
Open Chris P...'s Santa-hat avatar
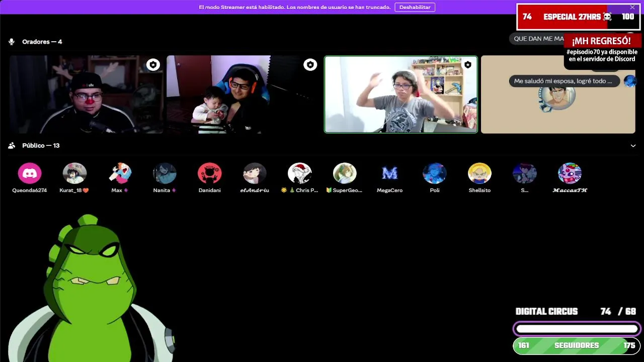pos(300,173)
